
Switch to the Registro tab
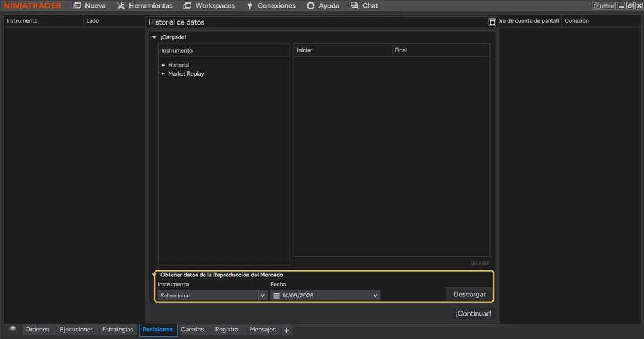[x=227, y=330]
